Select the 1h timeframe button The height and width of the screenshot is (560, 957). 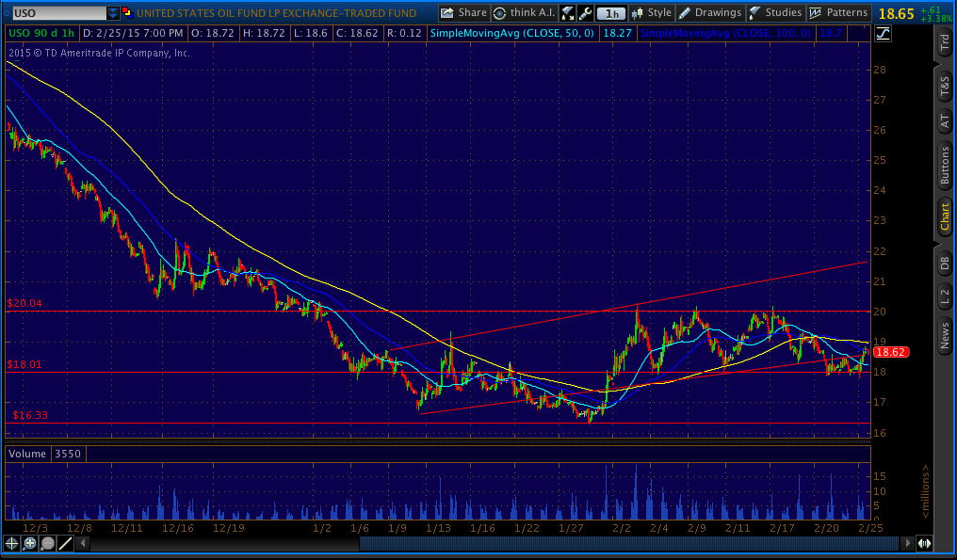611,13
